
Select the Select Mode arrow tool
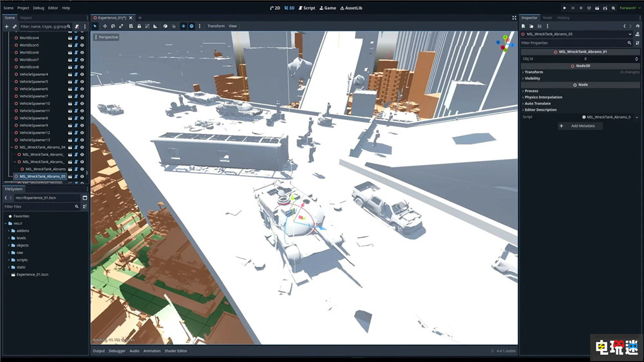95,26
